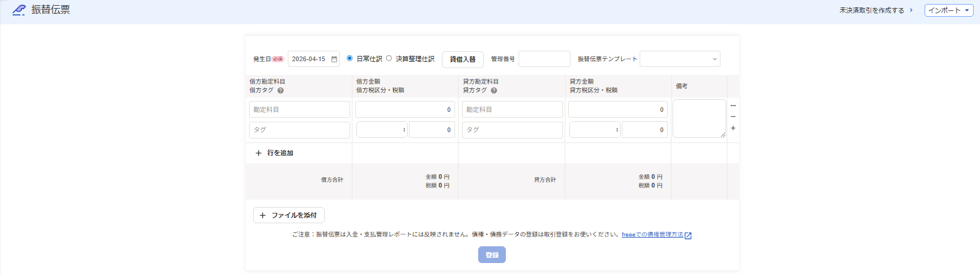Click the 貸方タグ help question-mark icon
980x274 pixels.
494,91
